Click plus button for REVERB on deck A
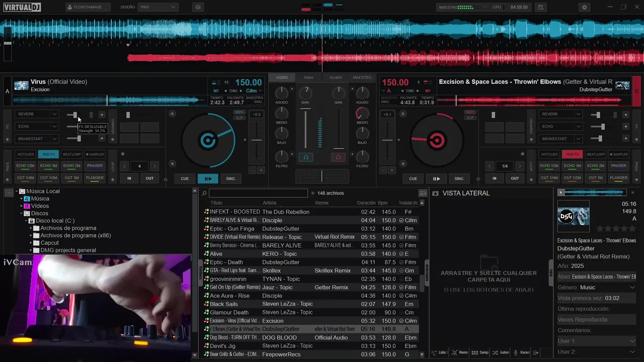The height and width of the screenshot is (362, 644). pyautogui.click(x=102, y=115)
